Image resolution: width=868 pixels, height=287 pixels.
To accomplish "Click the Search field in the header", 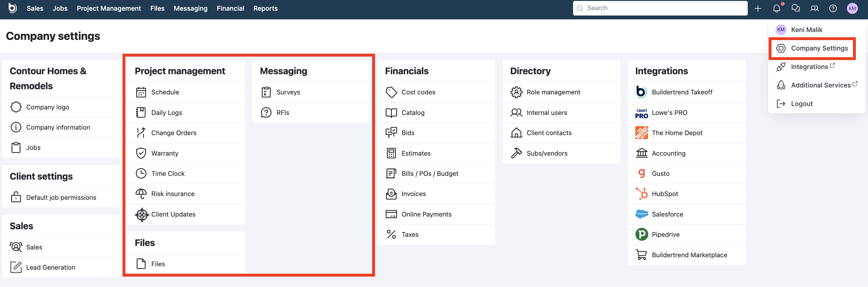I will click(660, 8).
